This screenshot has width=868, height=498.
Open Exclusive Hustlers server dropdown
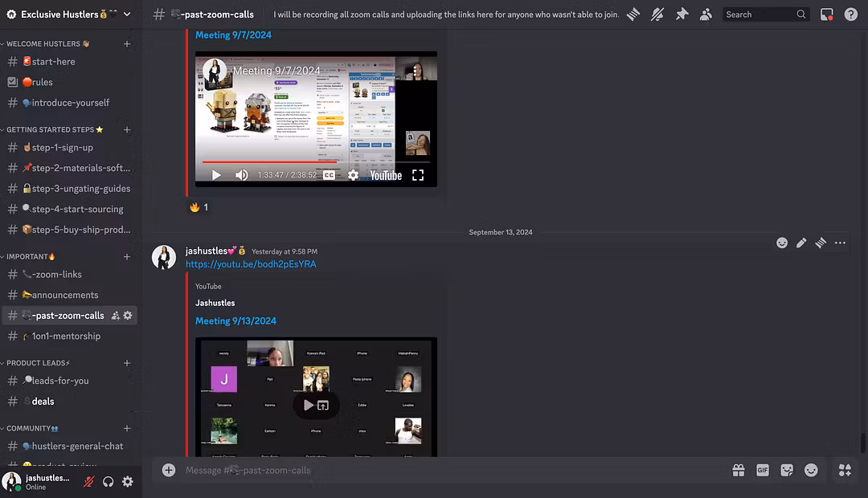[x=127, y=14]
